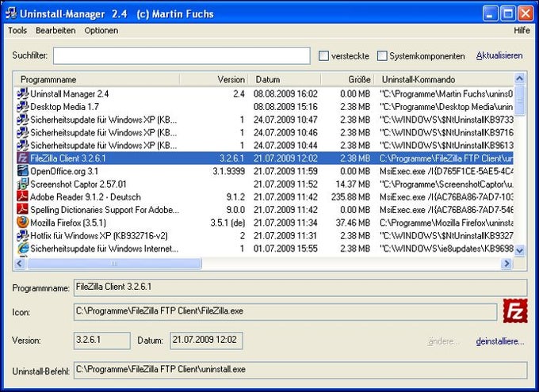This screenshot has height=392, width=539.
Task: Click the version value '3.5.1 (de)'
Action: (x=227, y=223)
